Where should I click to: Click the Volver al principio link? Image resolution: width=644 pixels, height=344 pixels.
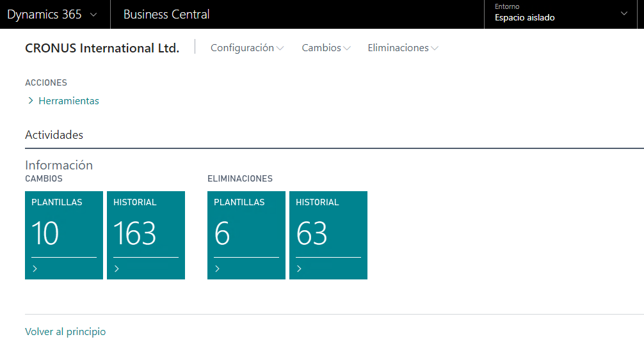65,331
